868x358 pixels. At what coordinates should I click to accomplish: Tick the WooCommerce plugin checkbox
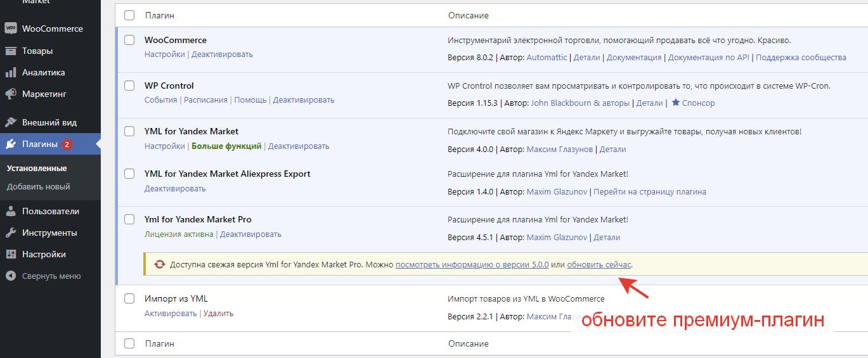tap(129, 40)
